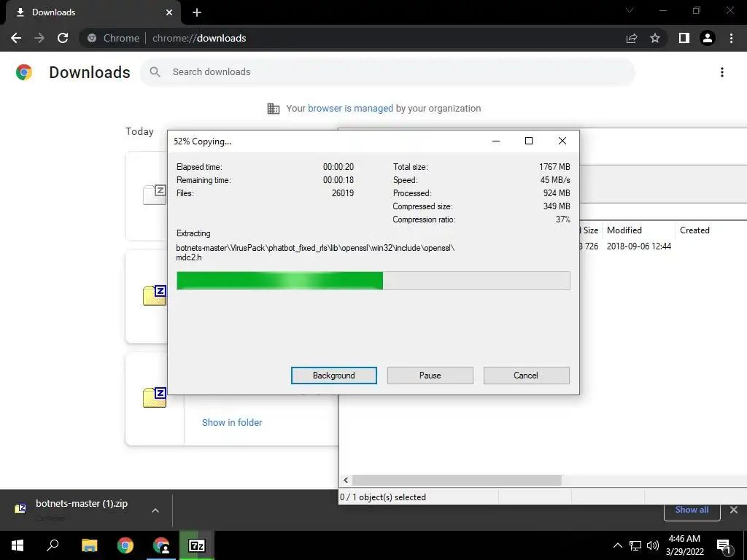Open Chrome's three-dot main menu
Image resolution: width=747 pixels, height=560 pixels.
click(x=731, y=38)
